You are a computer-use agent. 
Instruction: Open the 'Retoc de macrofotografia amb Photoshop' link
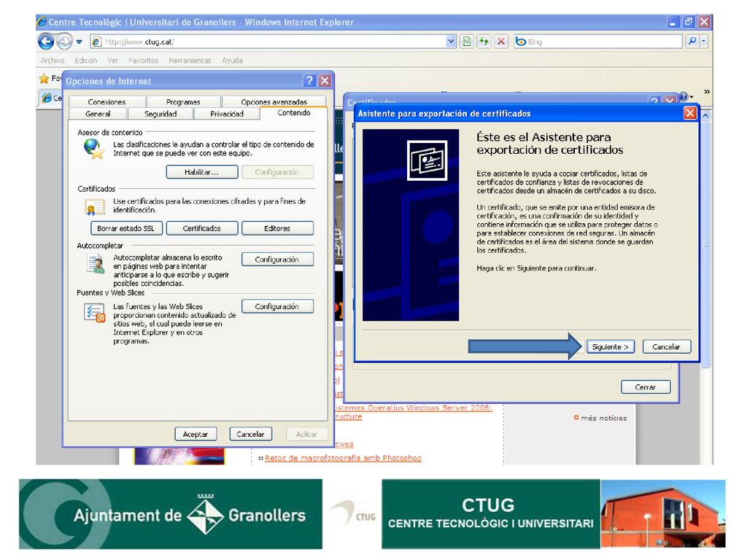[343, 458]
